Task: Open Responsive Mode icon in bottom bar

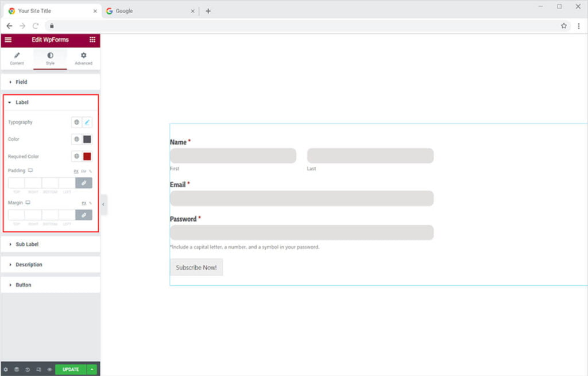Action: point(38,370)
